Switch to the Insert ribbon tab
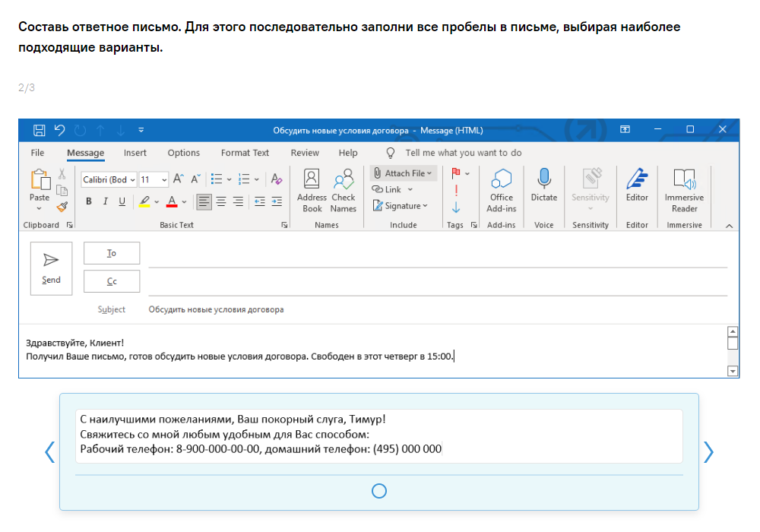 tap(135, 153)
